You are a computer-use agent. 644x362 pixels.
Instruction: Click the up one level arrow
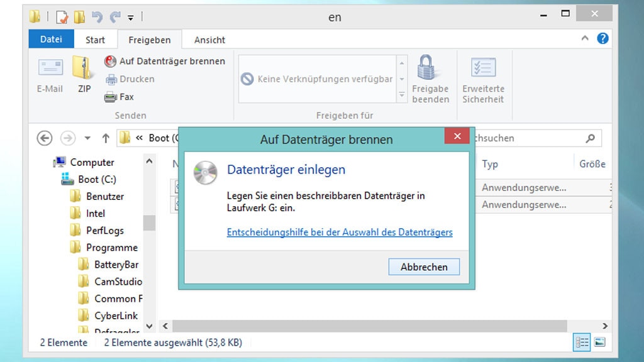tap(106, 138)
